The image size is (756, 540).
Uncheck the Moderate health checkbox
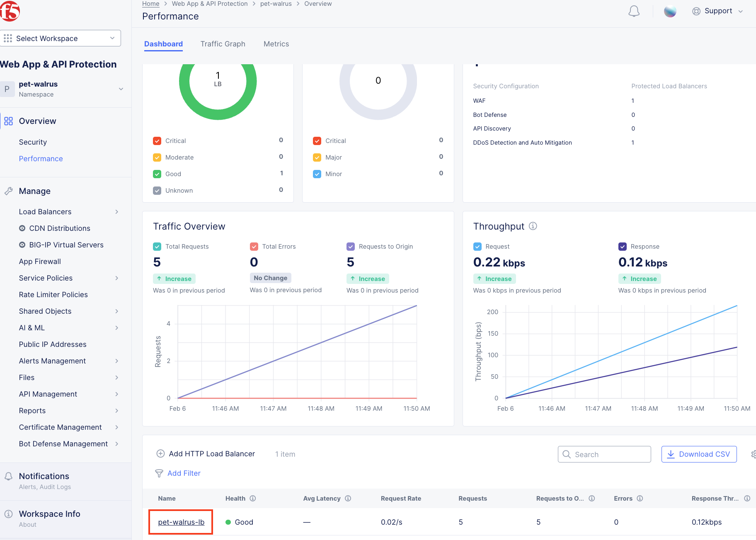(x=157, y=157)
